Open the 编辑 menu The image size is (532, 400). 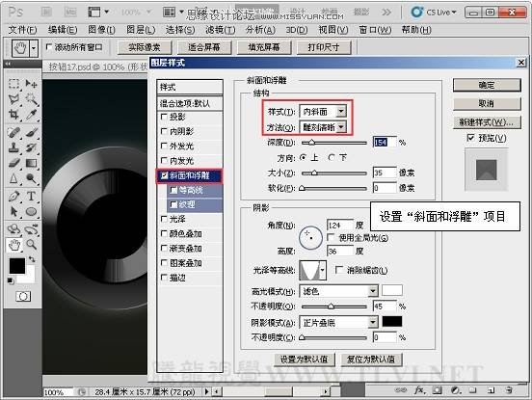(x=63, y=30)
